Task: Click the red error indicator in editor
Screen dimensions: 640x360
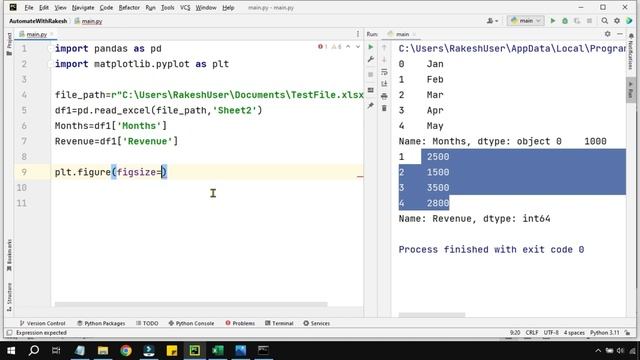Action: pos(322,47)
